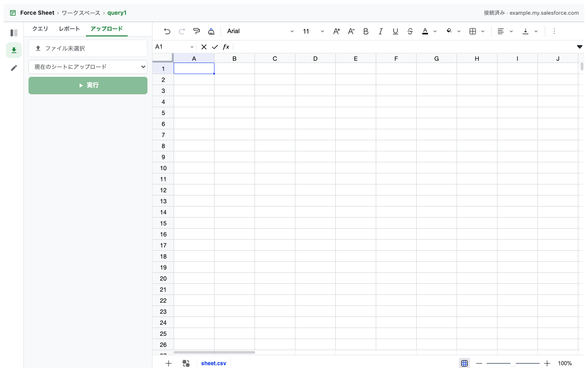Screen dimensions: 588x368
Task: Clear formatting with the eraser icon
Action: pos(211,31)
